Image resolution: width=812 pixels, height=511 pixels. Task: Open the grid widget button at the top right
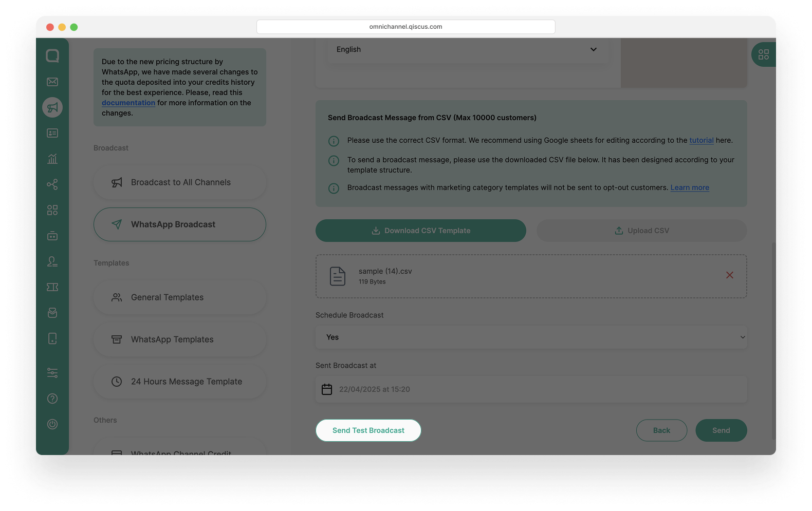764,54
